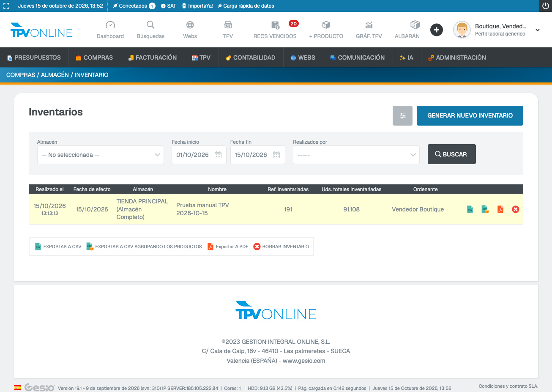Open the Almacén dropdown

(101, 155)
